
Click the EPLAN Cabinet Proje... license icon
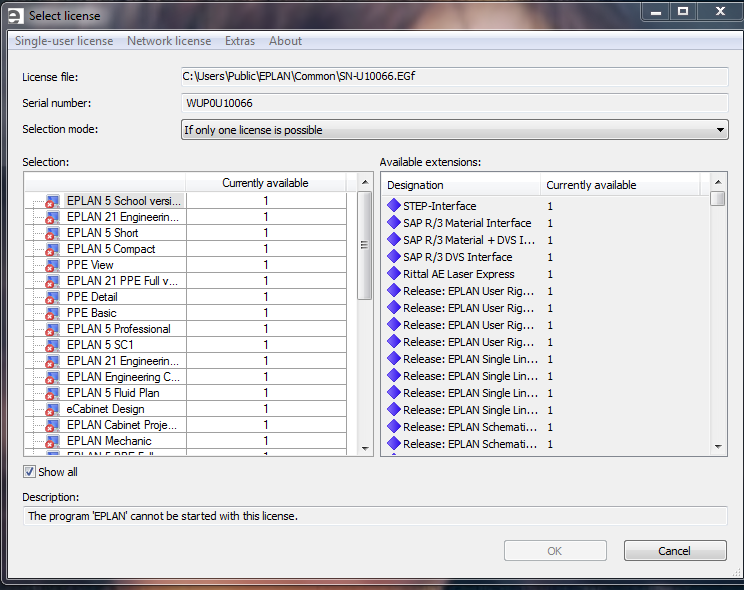52,425
